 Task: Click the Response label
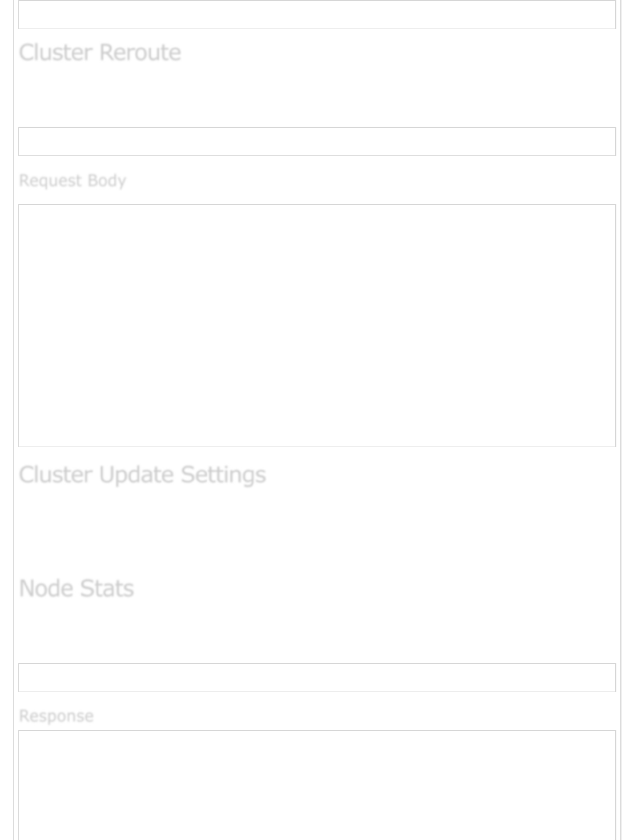pyautogui.click(x=56, y=716)
